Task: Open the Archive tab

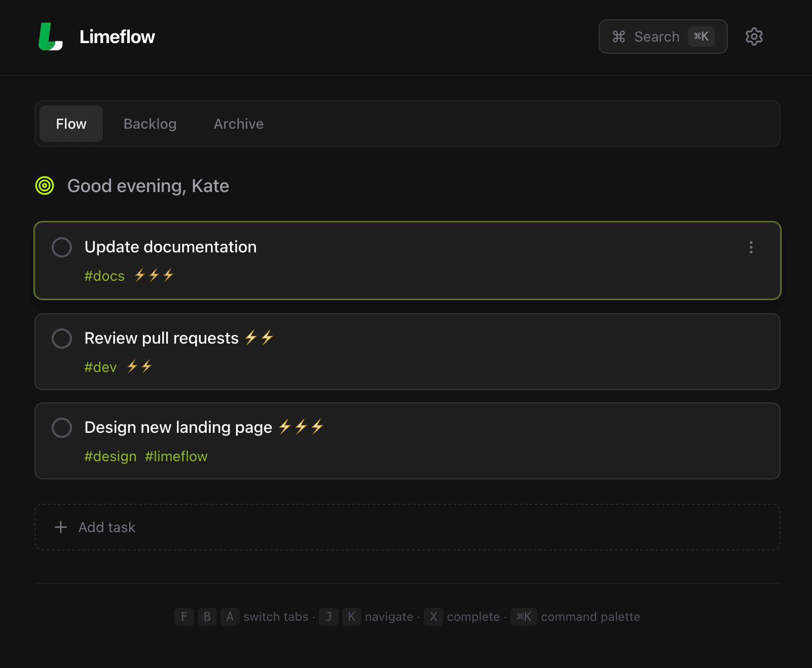Action: 238,124
